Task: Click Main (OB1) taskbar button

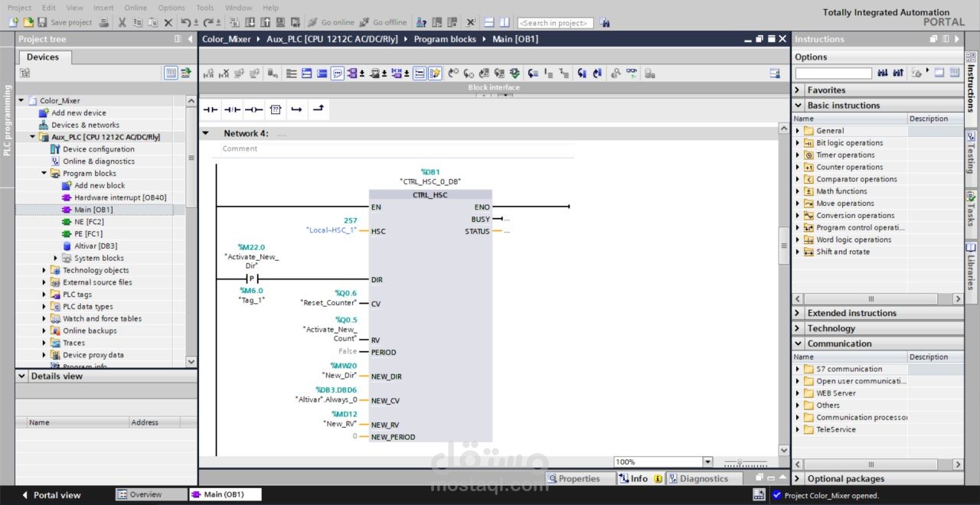Action: (x=225, y=494)
